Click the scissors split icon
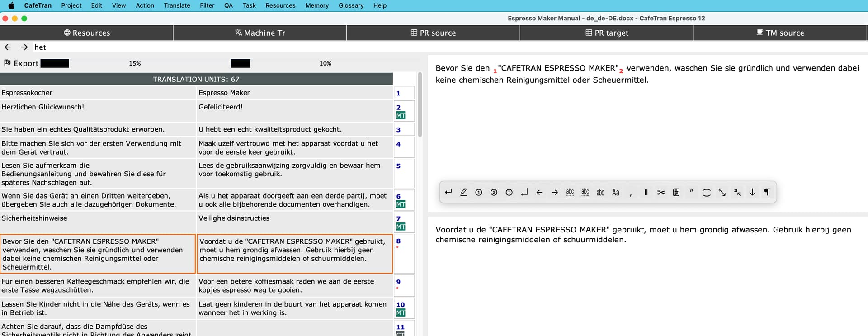 pyautogui.click(x=661, y=192)
